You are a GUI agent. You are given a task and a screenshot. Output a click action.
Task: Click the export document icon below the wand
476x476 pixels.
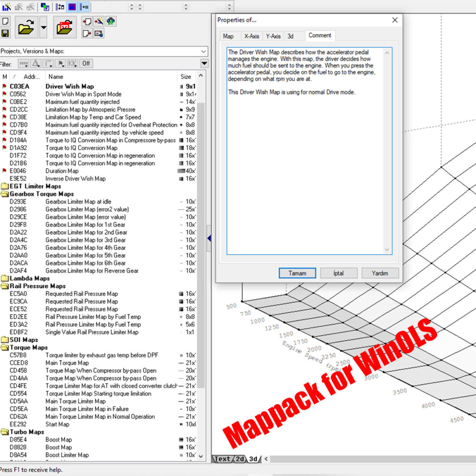tap(87, 32)
